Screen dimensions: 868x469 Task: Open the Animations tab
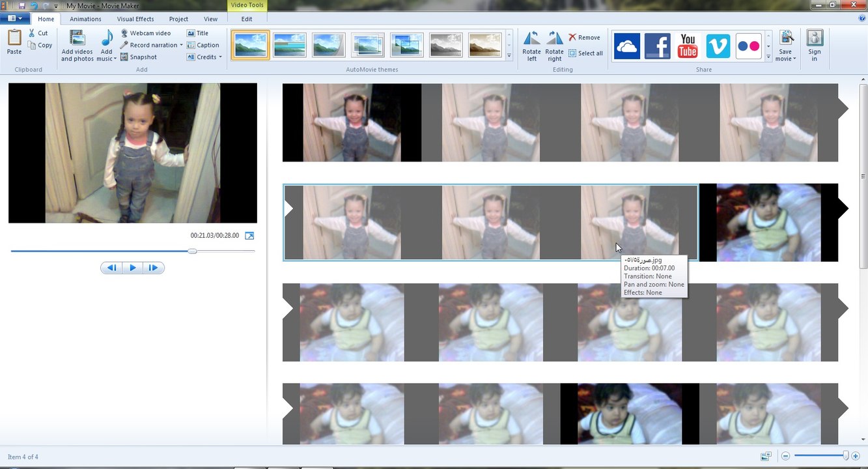(85, 19)
